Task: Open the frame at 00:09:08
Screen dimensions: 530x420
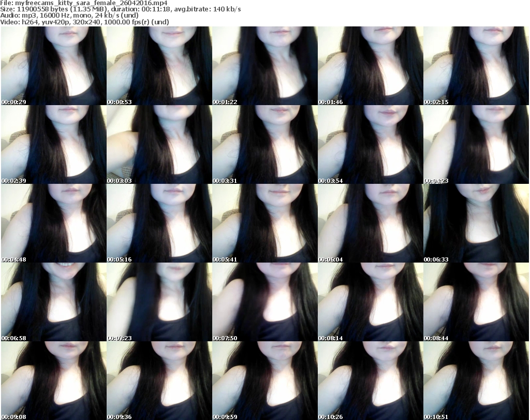Action: 54,381
